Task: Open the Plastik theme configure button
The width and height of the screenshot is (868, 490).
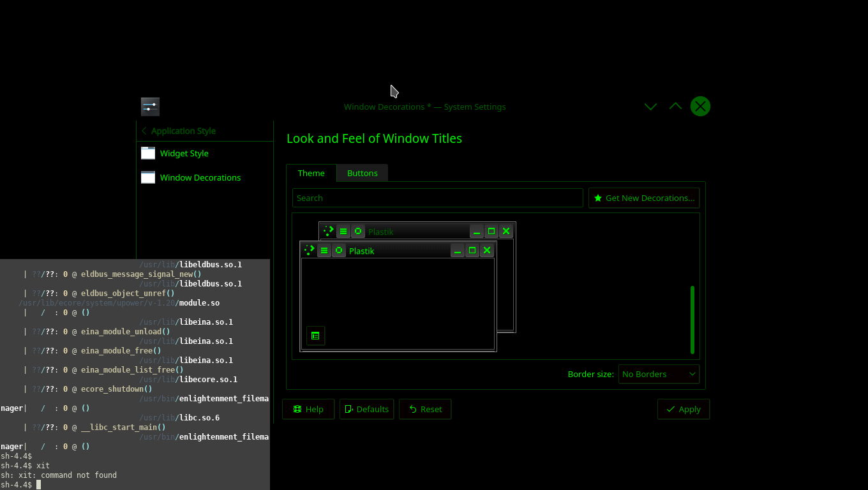Action: click(315, 336)
